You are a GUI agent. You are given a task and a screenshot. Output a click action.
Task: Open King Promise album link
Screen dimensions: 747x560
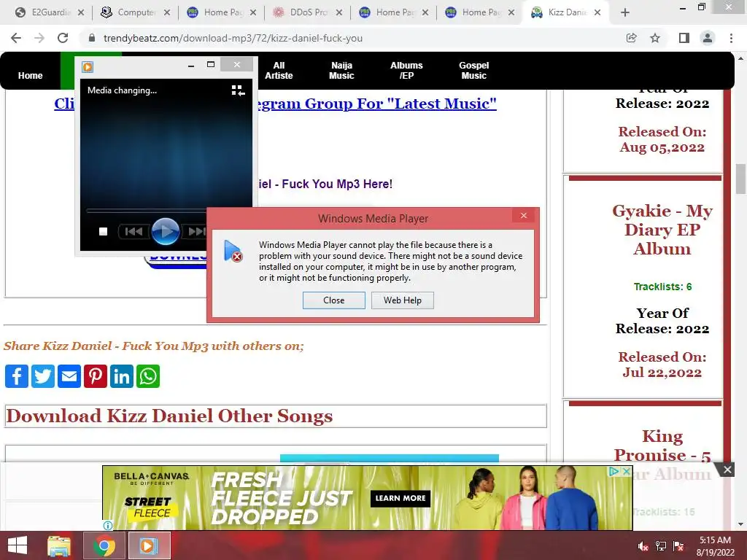click(x=662, y=446)
